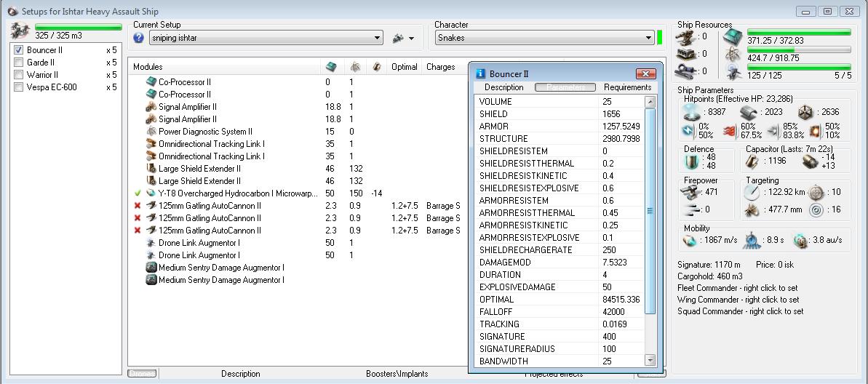The image size is (868, 384).
Task: Click the Optimal column header
Action: [404, 67]
